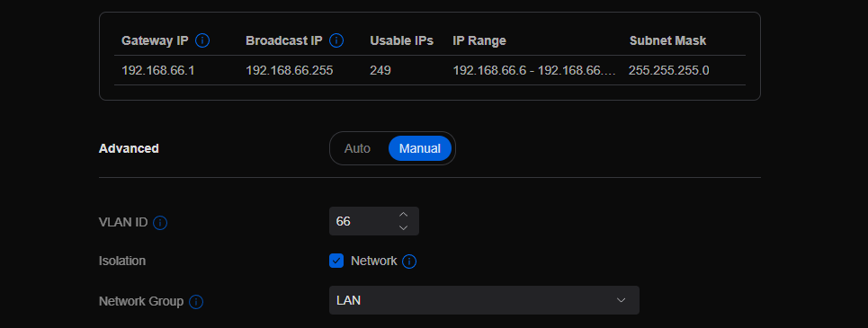Open the VLAN ID info tooltip icon

point(160,223)
